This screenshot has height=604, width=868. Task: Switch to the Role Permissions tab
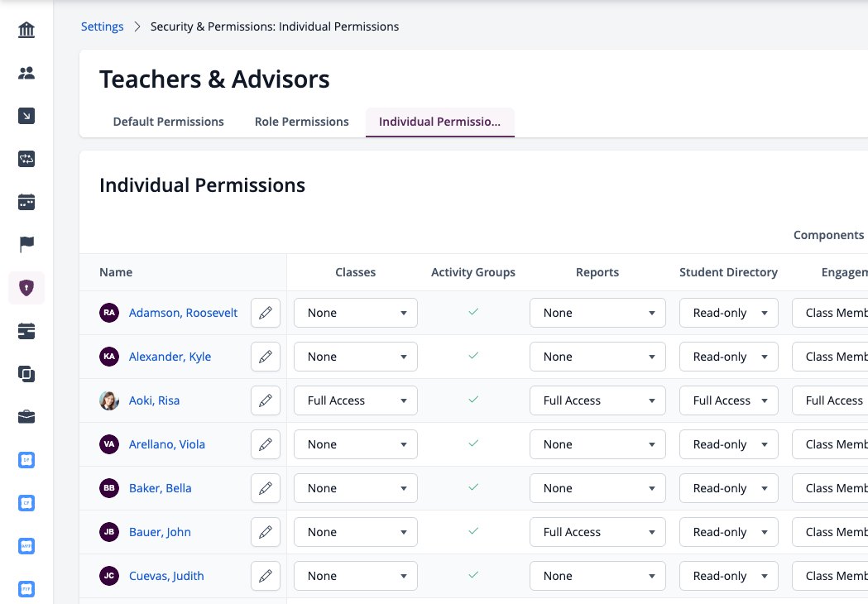pyautogui.click(x=302, y=122)
